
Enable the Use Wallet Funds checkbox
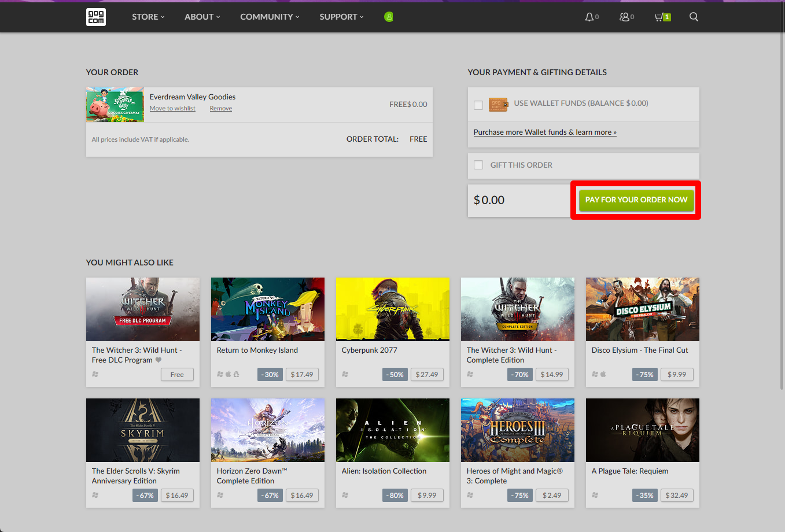[x=478, y=105]
